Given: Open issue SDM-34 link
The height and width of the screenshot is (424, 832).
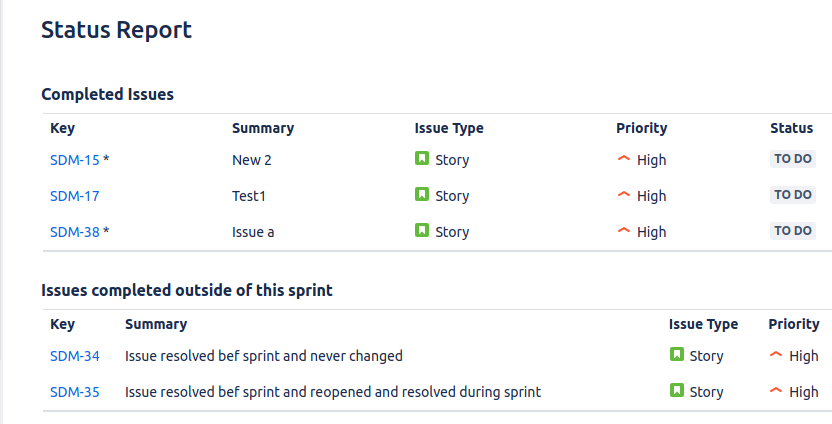Looking at the screenshot, I should pyautogui.click(x=74, y=356).
